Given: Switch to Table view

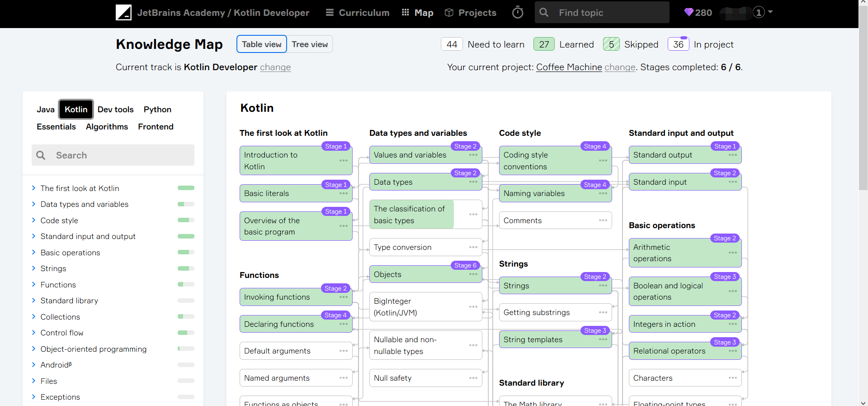Looking at the screenshot, I should 262,44.
